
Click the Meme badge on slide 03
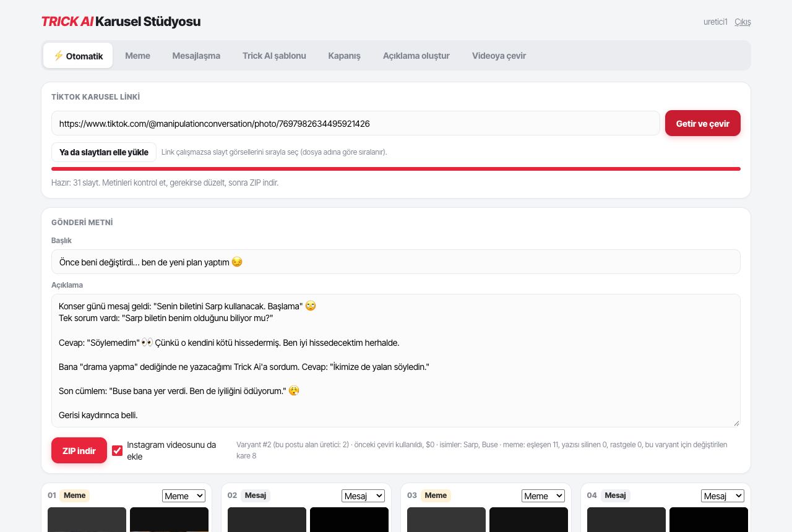point(436,495)
